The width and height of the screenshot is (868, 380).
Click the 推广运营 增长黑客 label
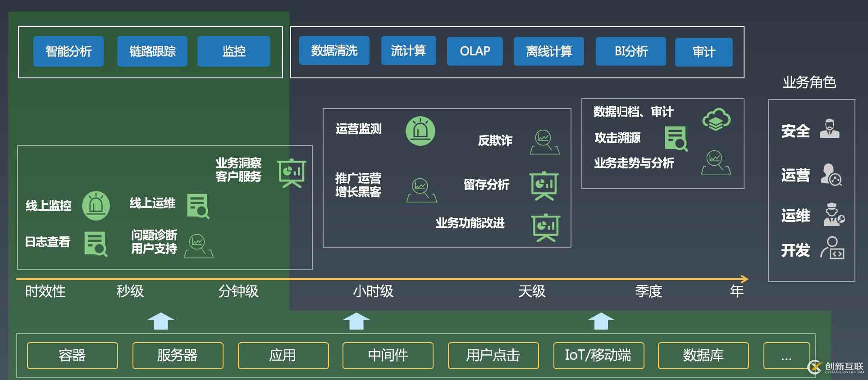point(358,185)
